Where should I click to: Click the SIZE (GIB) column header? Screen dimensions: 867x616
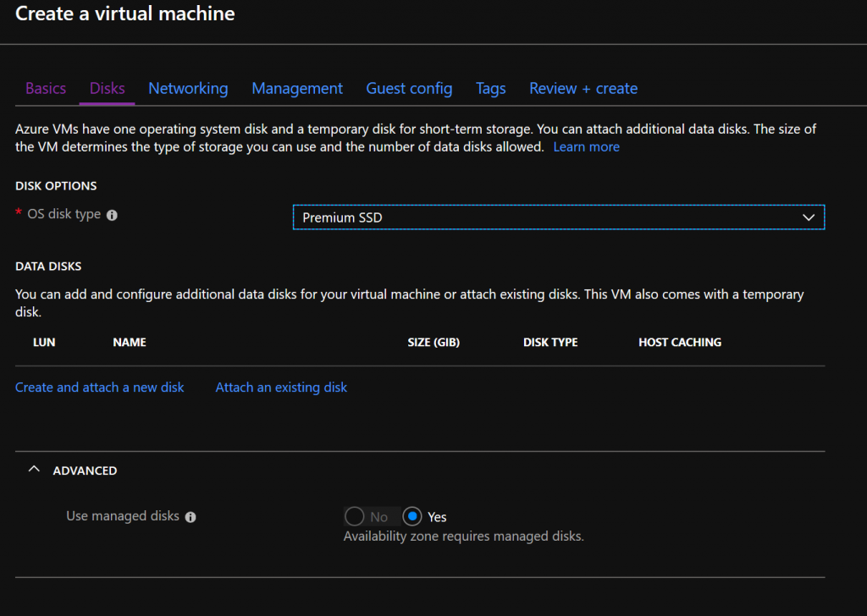[433, 342]
